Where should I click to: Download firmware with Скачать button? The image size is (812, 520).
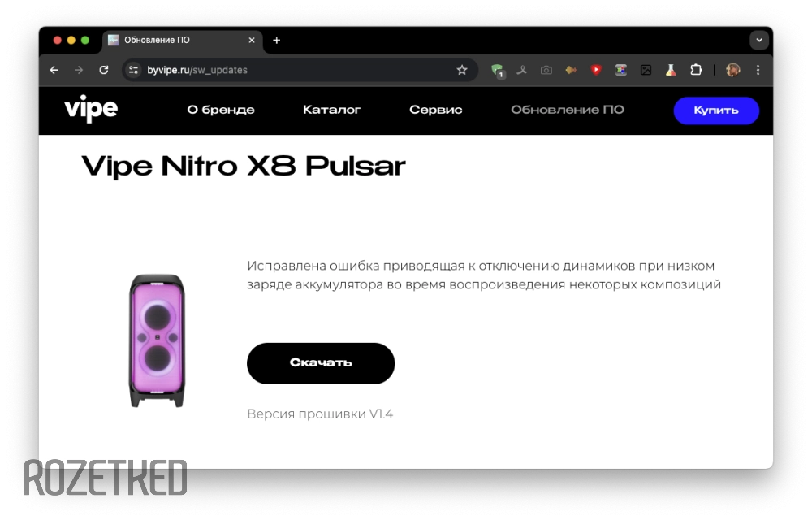click(321, 363)
